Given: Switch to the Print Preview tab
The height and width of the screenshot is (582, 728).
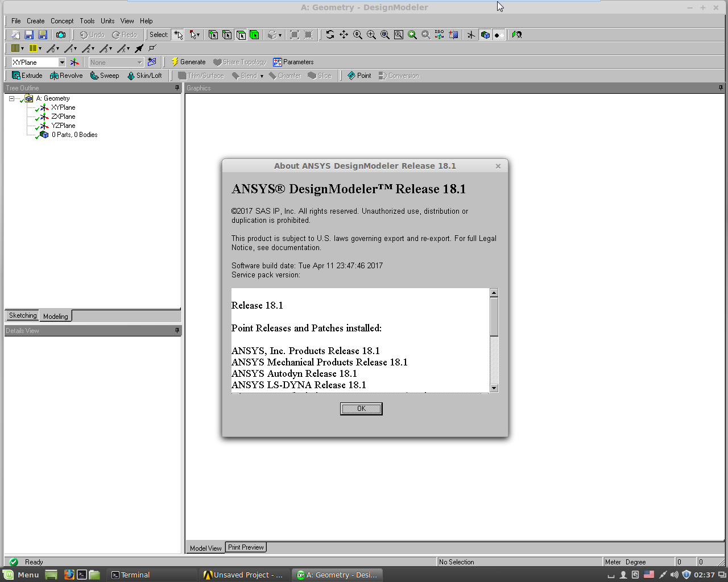Looking at the screenshot, I should (x=246, y=547).
